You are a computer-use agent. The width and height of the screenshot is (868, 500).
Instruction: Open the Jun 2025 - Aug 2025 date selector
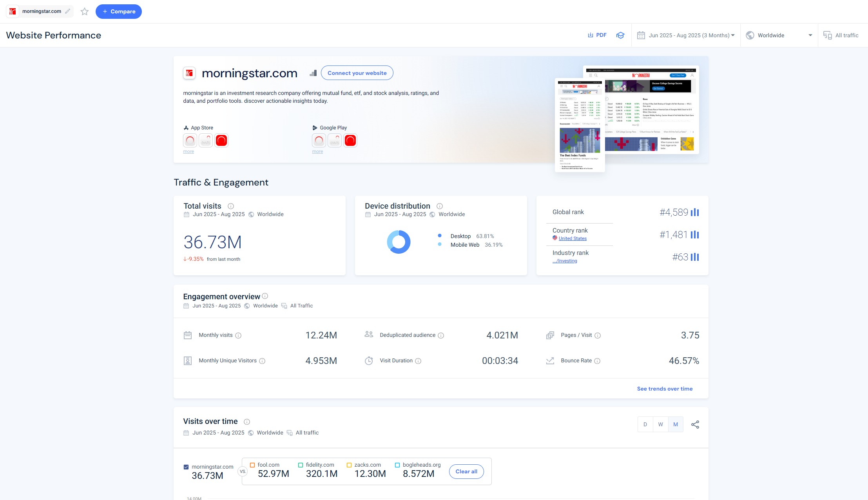point(686,35)
